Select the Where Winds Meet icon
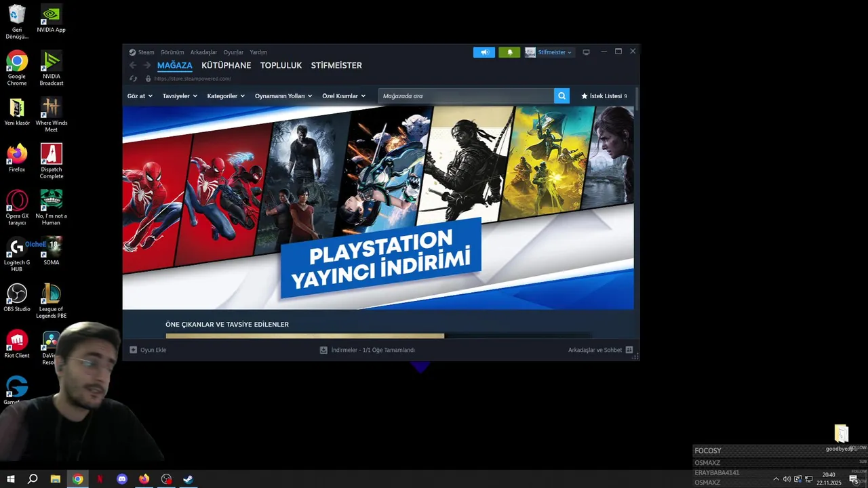The width and height of the screenshot is (868, 488). tap(51, 115)
